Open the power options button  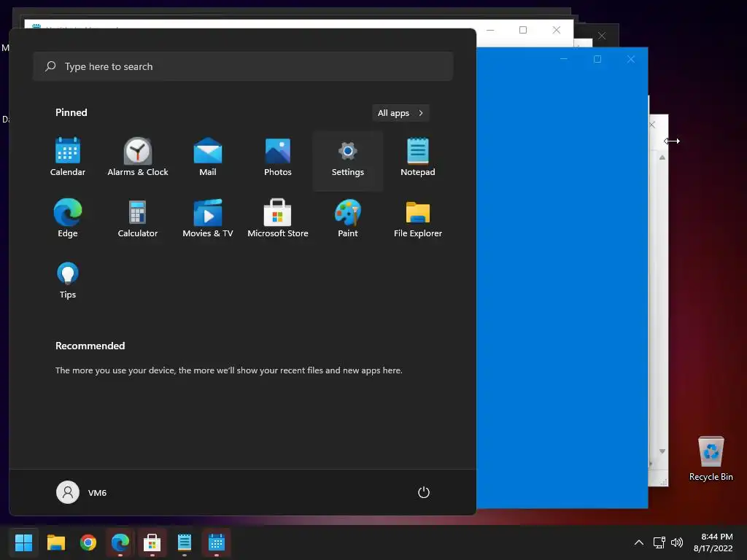pos(424,492)
